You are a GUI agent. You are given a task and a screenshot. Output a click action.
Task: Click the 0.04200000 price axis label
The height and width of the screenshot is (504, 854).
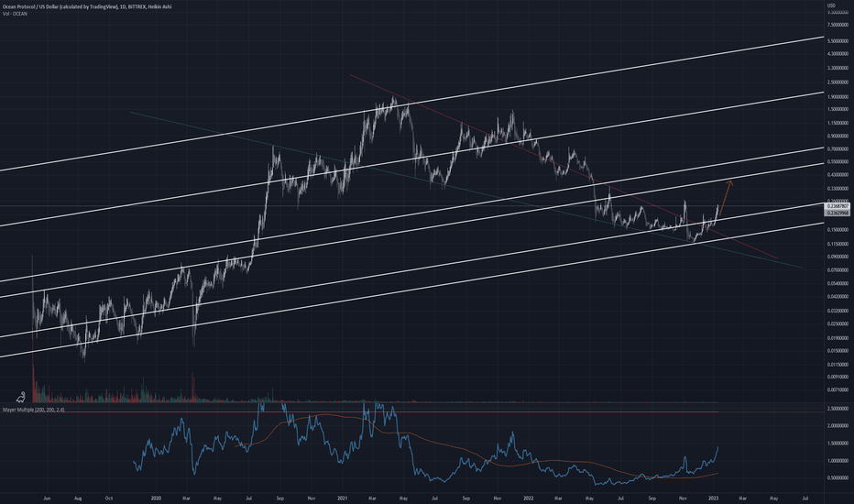point(838,297)
